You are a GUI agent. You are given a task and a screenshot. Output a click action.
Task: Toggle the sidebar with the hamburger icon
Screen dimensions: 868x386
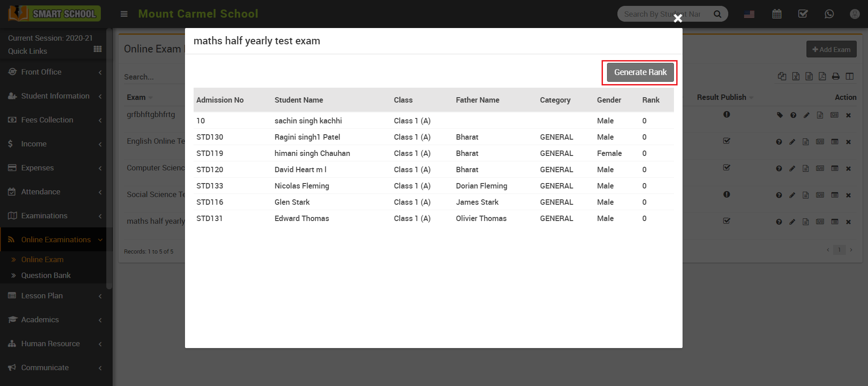(x=124, y=14)
